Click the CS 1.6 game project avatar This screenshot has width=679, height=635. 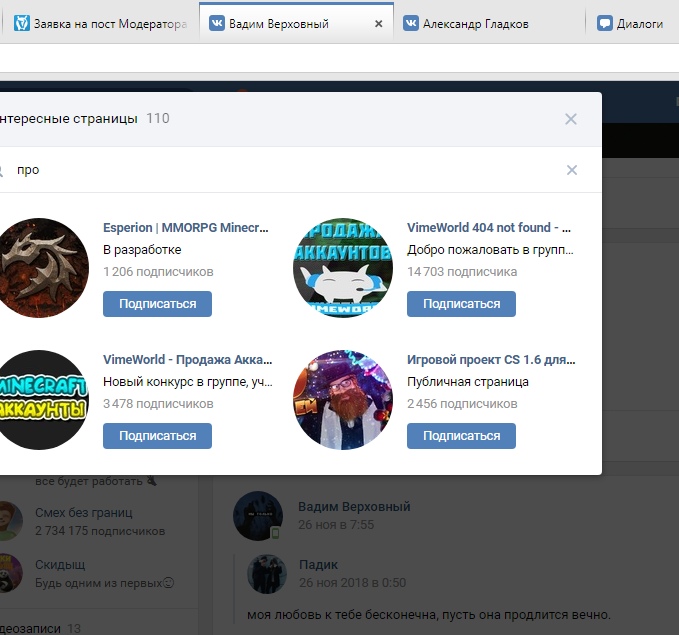[343, 400]
